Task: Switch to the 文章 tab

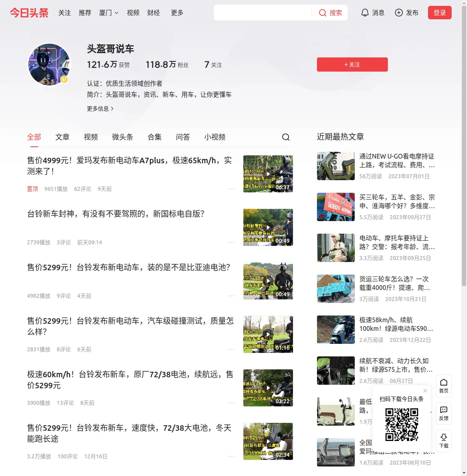Action: pyautogui.click(x=63, y=137)
